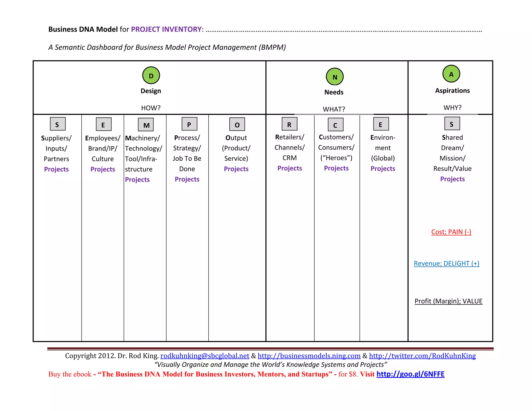Click Projects under Employees/Brand/IP/Culture

(x=103, y=169)
